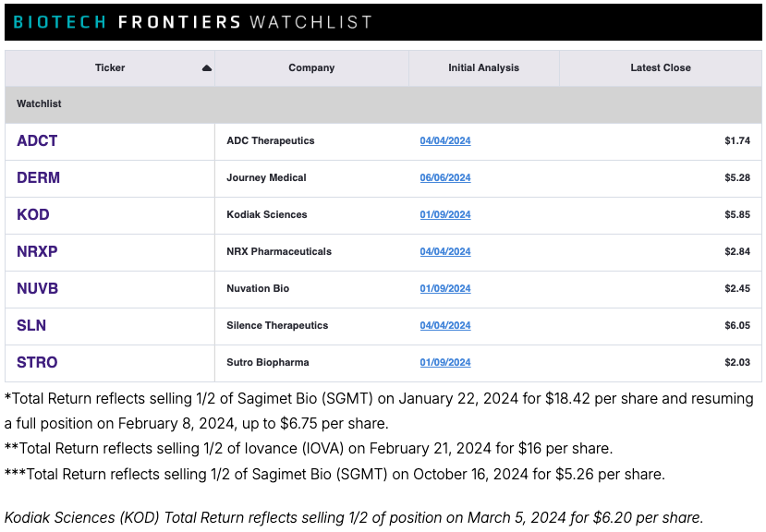Open ADC Therapeutics analysis dated 04/04/2024
The width and height of the screenshot is (766, 532).
click(x=445, y=140)
